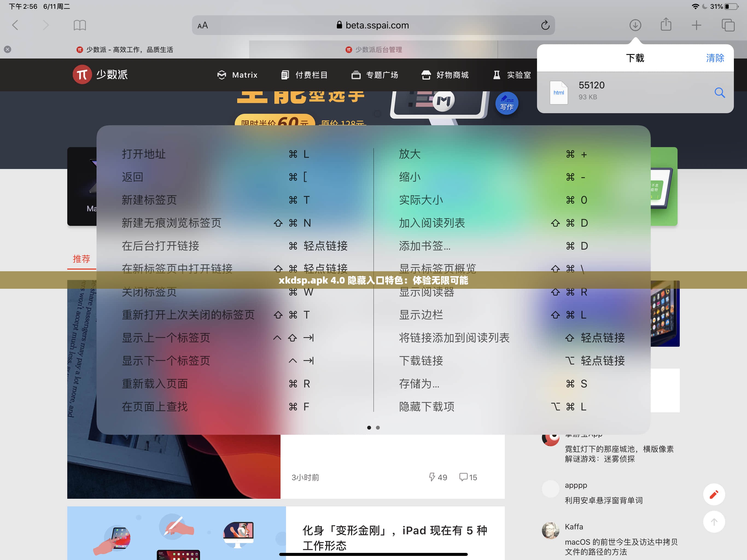Open the bookmarks sidebar
Image resolution: width=747 pixels, height=560 pixels.
pos(80,25)
